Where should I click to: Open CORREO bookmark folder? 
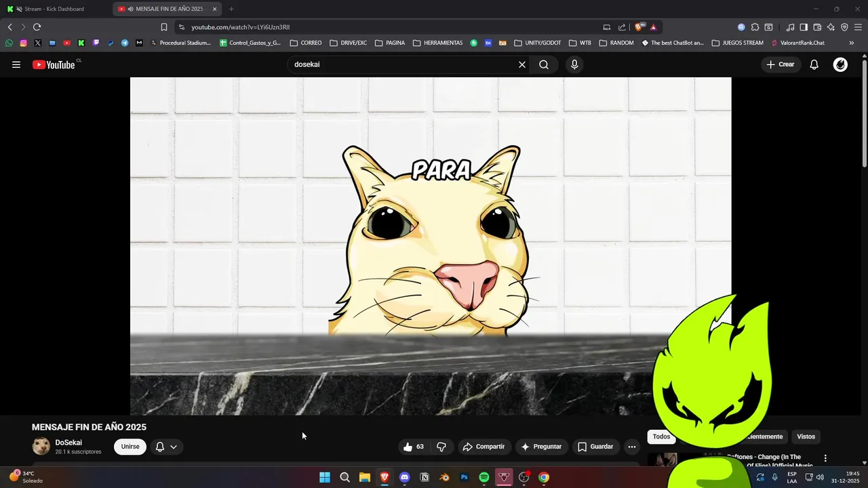[x=306, y=43]
